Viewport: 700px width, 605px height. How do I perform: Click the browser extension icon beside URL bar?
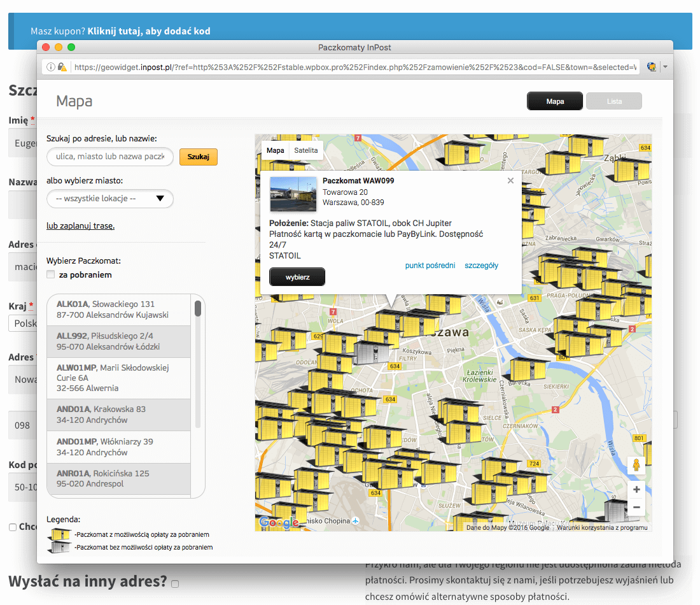click(652, 66)
